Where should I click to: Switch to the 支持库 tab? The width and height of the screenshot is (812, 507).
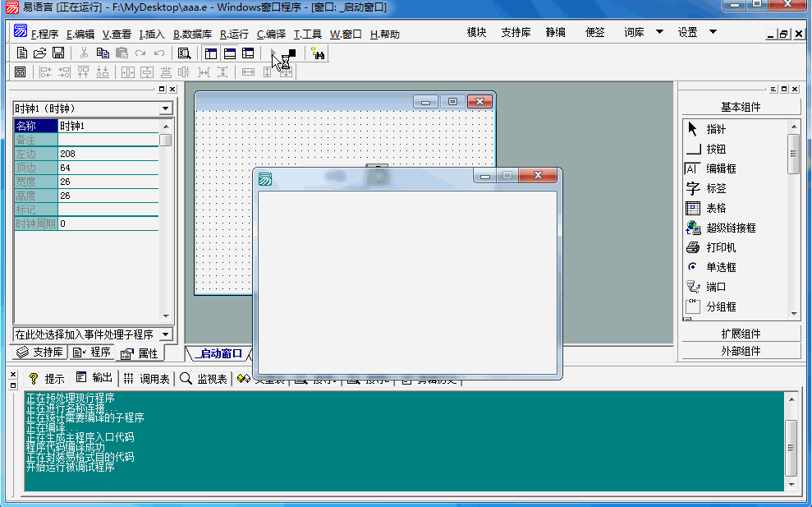tap(40, 353)
